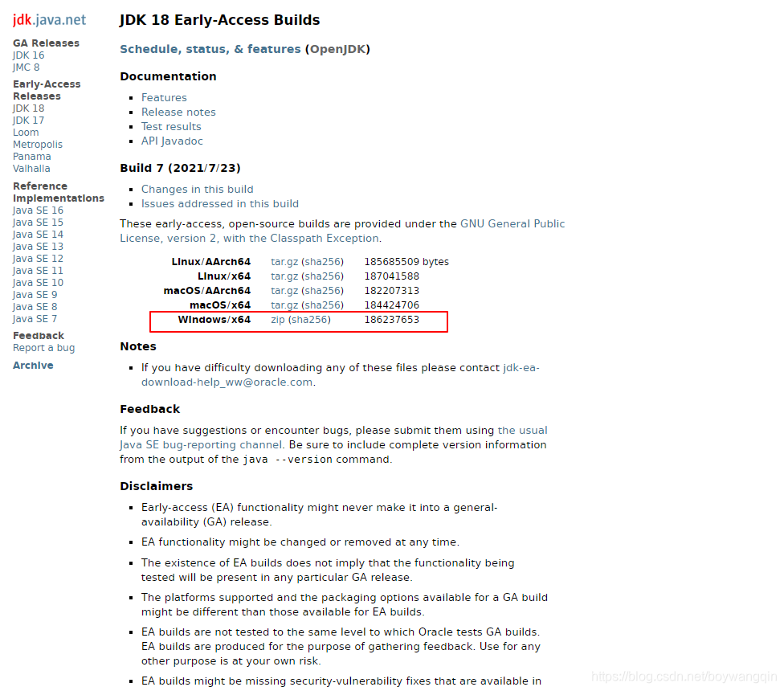
Task: Select Java SE 12 reference implementation
Action: [38, 258]
